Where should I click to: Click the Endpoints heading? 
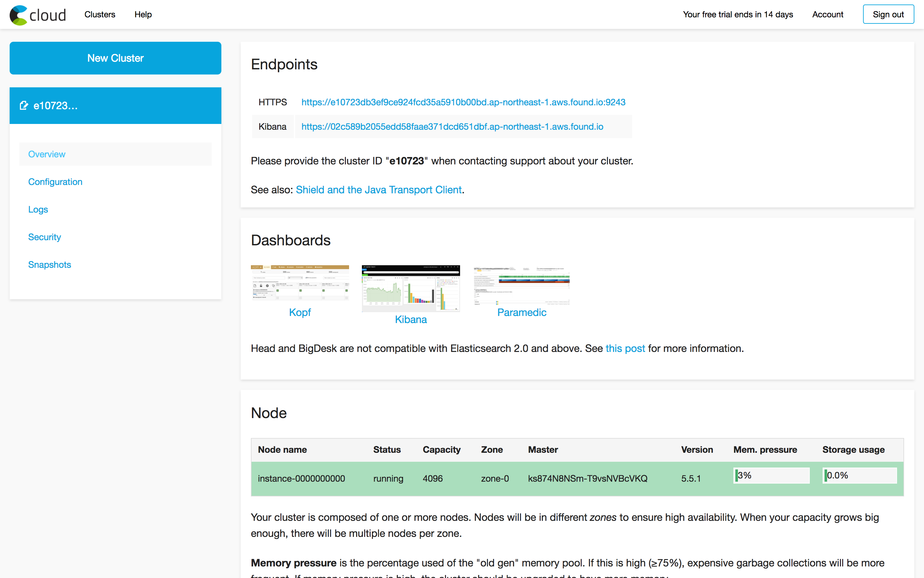(x=284, y=64)
